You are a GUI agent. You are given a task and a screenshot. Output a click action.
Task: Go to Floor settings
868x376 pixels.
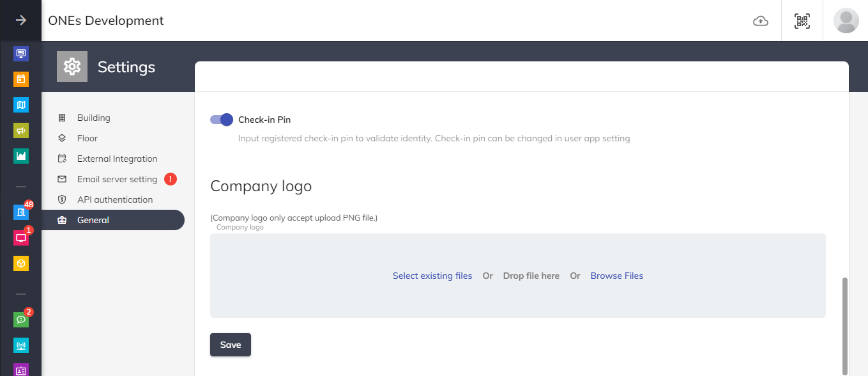(87, 138)
